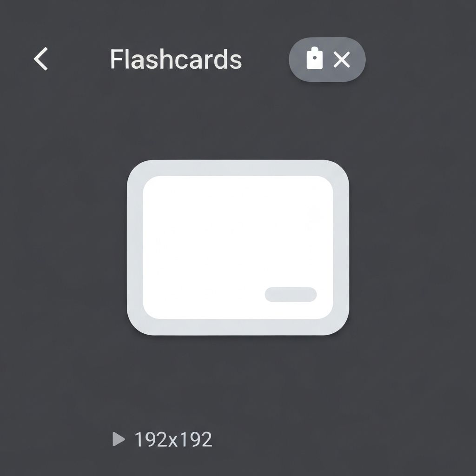Go back using the left chevron arrow
Screen dimensions: 476x476
(x=41, y=59)
